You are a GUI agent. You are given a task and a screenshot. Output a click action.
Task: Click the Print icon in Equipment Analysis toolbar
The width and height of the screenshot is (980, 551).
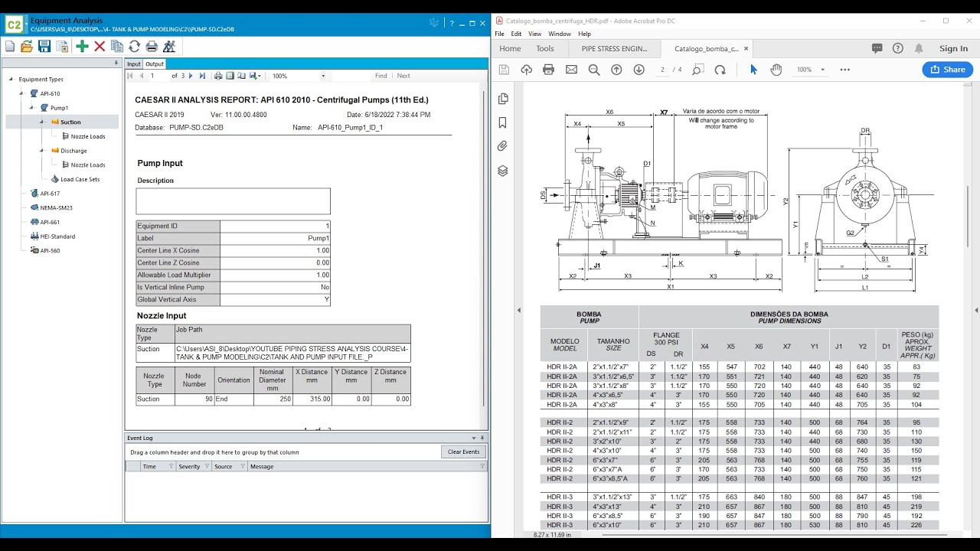point(152,47)
